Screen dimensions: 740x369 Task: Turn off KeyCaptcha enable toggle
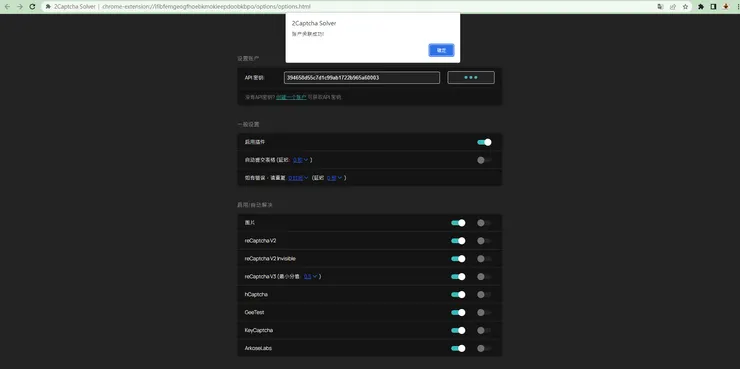pos(458,330)
